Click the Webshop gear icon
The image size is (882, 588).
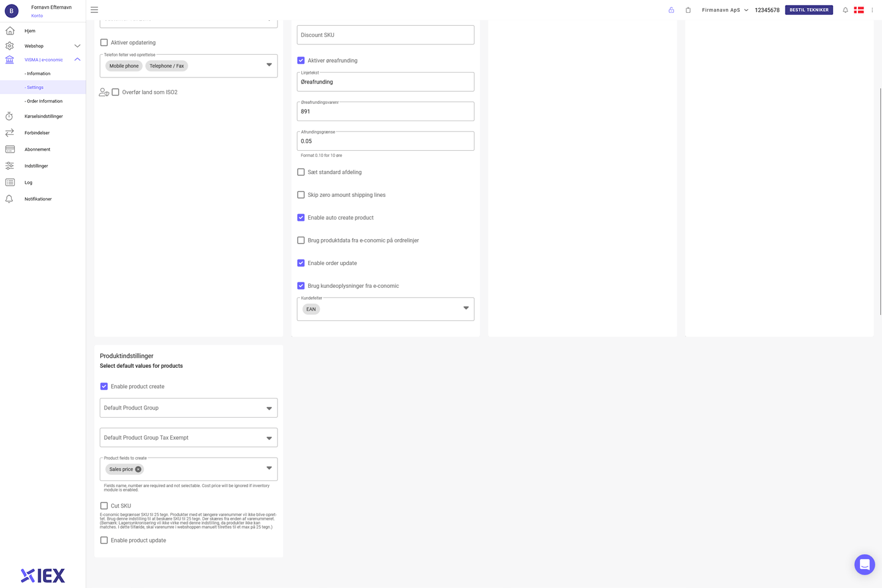(x=9, y=46)
